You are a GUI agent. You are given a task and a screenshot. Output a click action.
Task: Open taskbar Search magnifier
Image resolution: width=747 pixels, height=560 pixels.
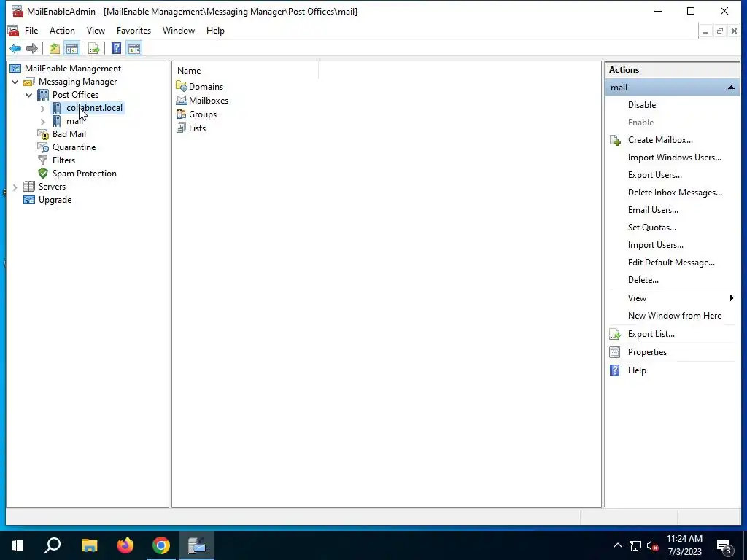point(53,545)
